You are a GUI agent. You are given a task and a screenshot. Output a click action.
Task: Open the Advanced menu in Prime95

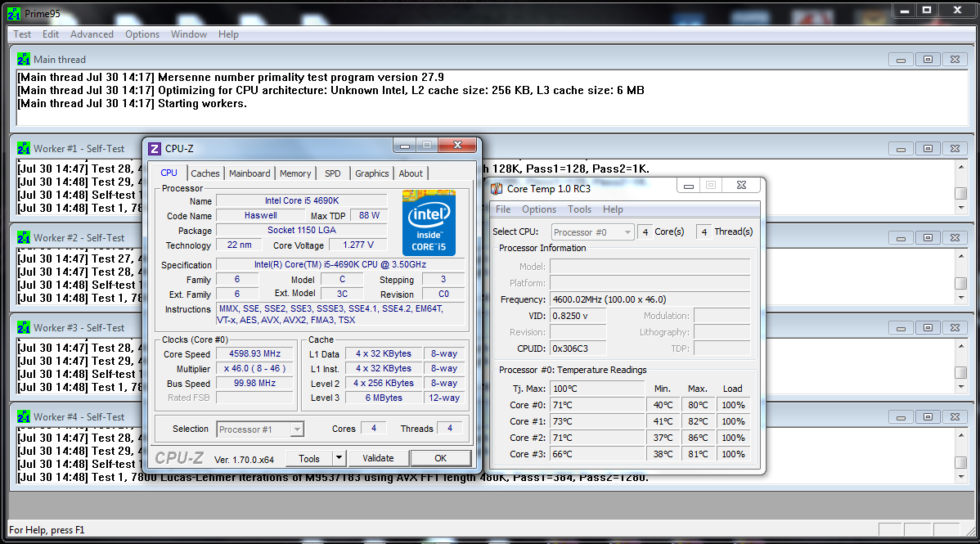click(92, 34)
